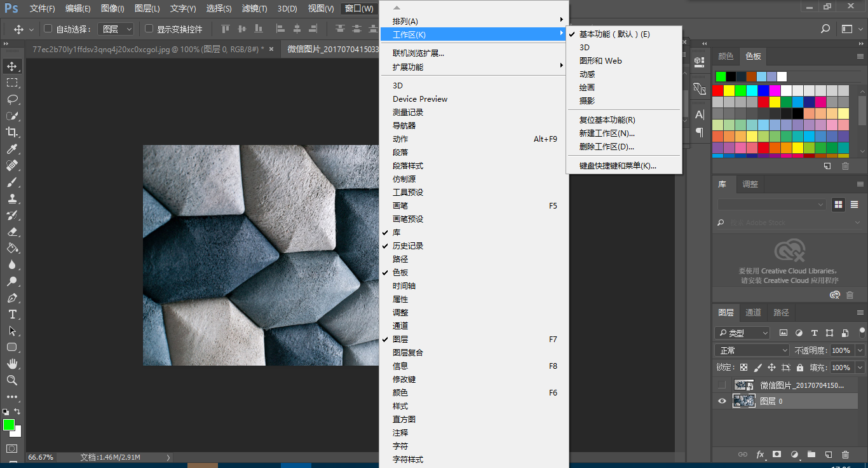Open the 图层 auto-select target dropdown
This screenshot has width=868, height=468.
(118, 29)
